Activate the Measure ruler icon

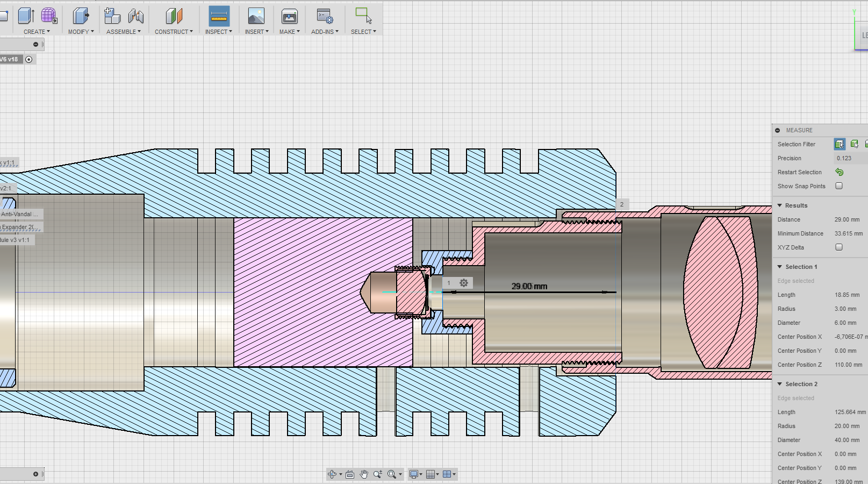pyautogui.click(x=219, y=17)
